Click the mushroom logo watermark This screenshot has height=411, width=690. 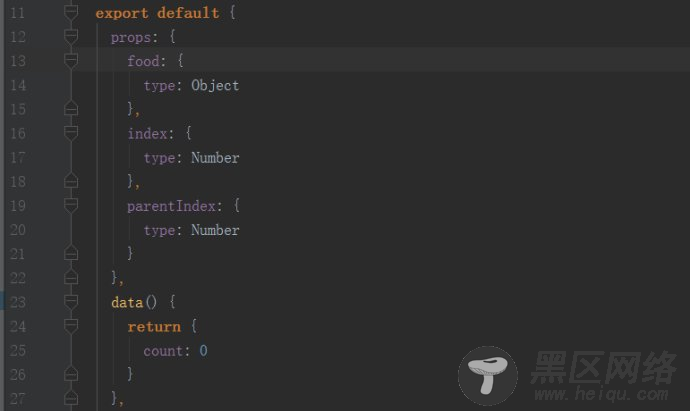(488, 375)
